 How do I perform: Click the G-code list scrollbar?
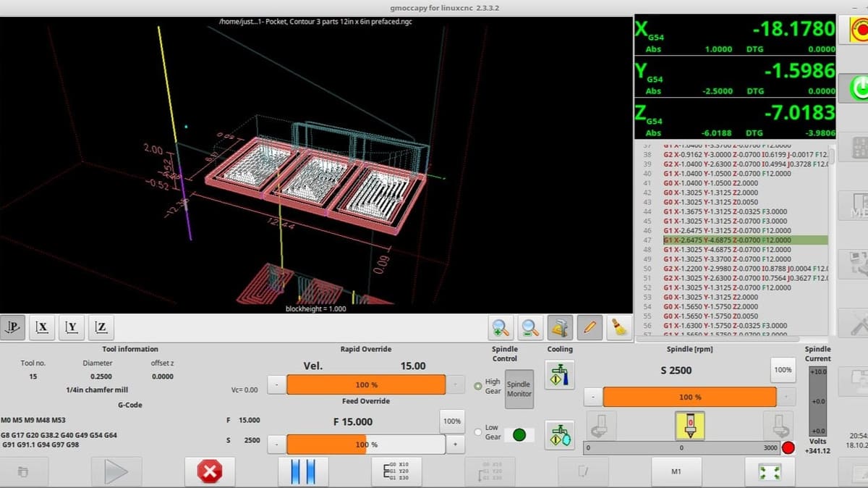pos(832,239)
